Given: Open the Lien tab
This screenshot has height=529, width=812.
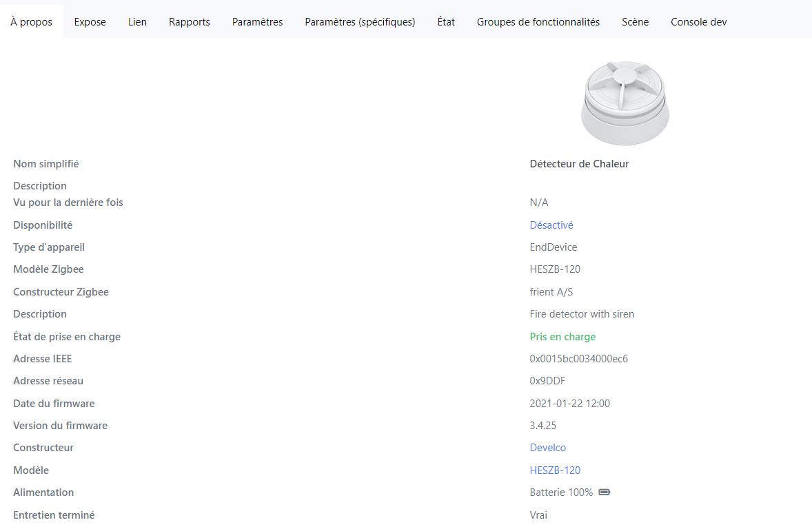Looking at the screenshot, I should (x=137, y=22).
